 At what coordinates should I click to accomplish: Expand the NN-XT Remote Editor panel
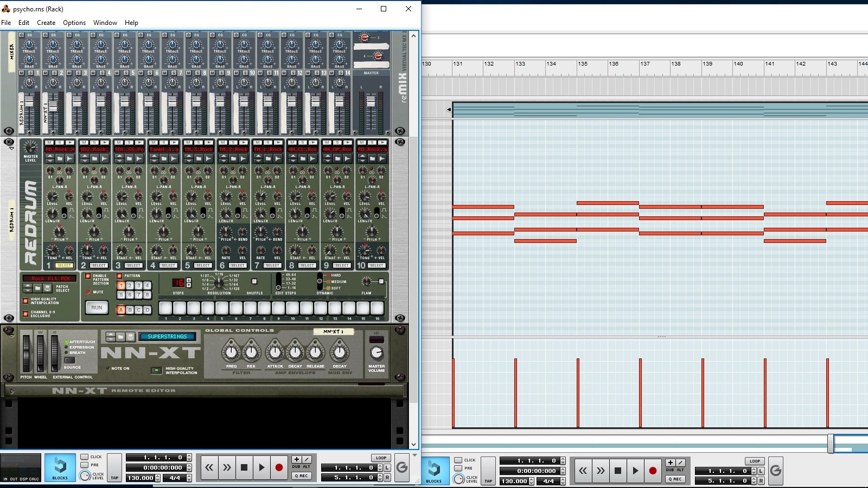click(12, 390)
